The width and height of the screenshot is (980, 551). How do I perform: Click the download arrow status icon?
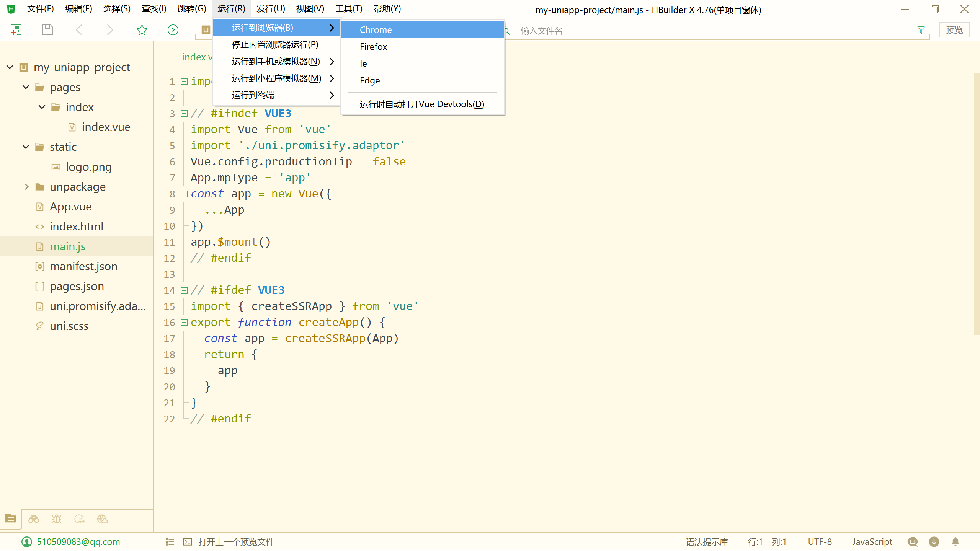point(934,542)
